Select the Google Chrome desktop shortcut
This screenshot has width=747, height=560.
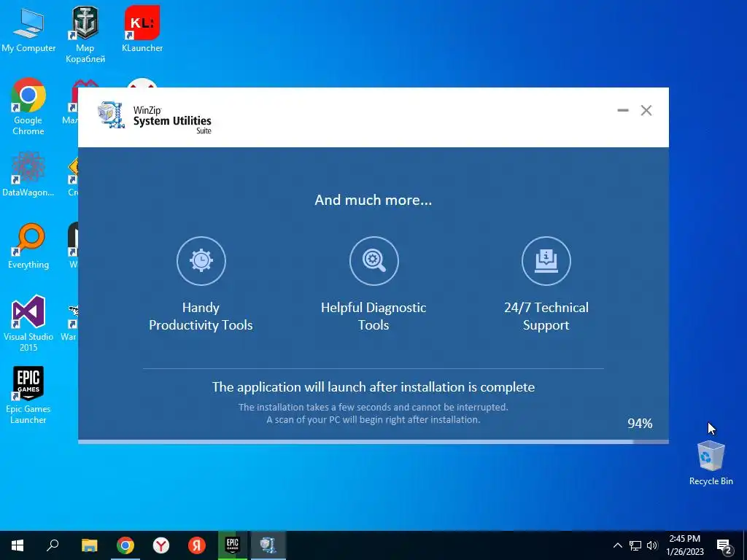pos(28,106)
